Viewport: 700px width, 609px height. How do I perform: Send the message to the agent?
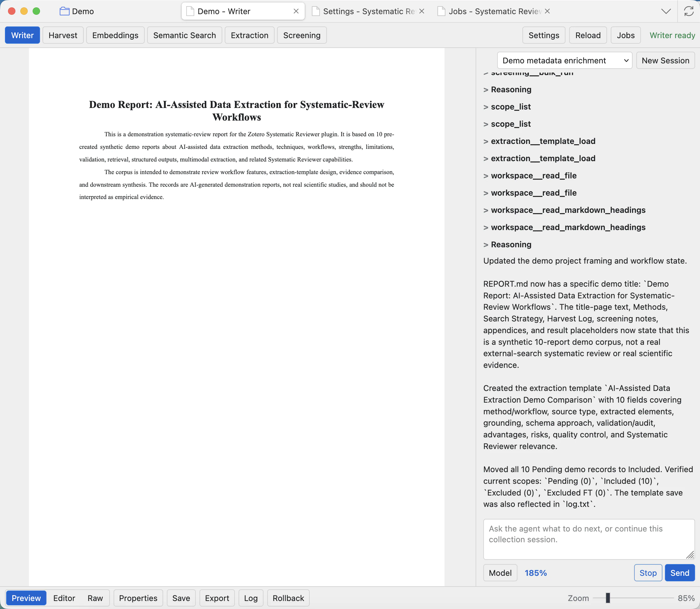[x=680, y=573]
